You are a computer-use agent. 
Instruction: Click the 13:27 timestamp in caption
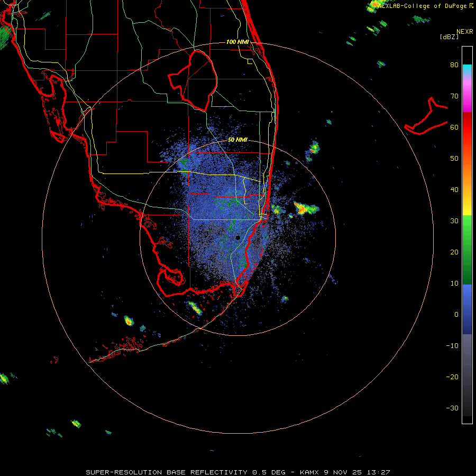pyautogui.click(x=378, y=472)
